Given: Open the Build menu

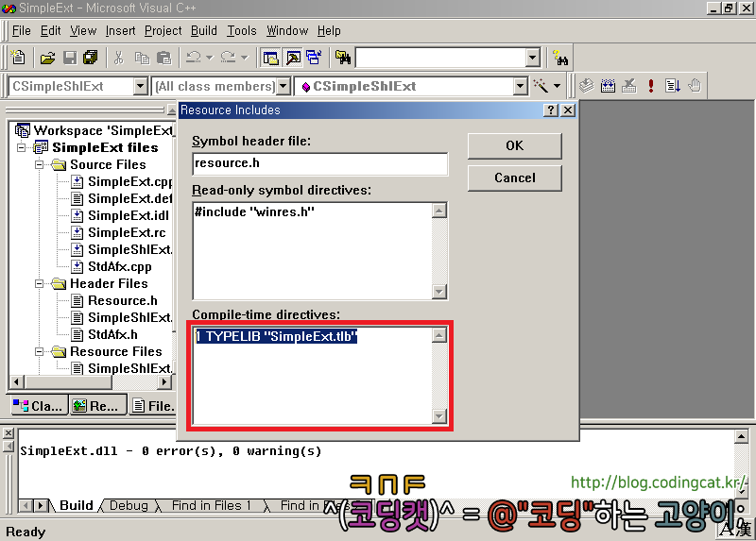Looking at the screenshot, I should [204, 31].
